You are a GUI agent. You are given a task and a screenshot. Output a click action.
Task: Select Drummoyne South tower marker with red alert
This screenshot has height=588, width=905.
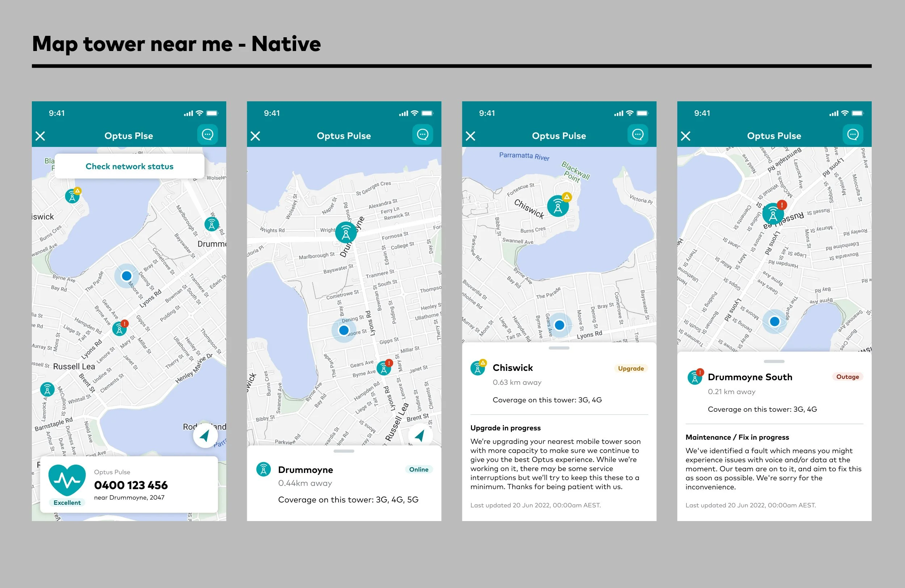774,213
